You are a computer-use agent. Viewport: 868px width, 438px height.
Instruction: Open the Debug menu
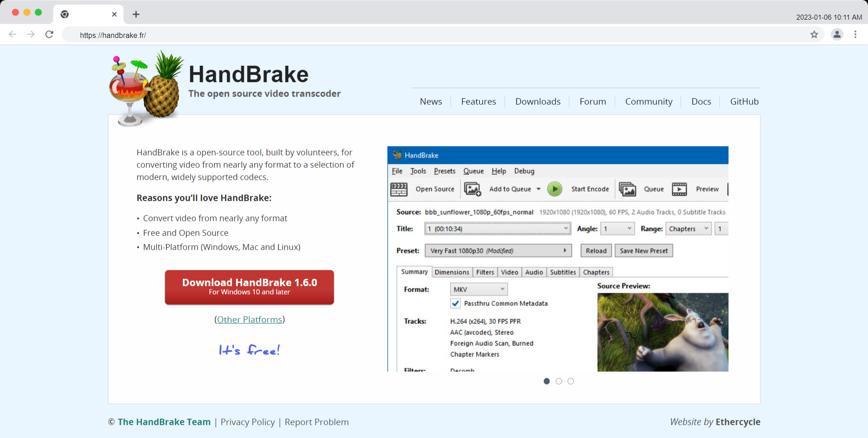(x=524, y=171)
